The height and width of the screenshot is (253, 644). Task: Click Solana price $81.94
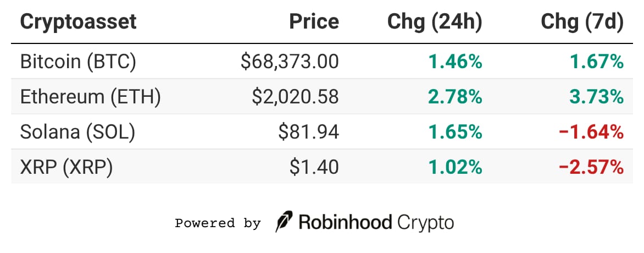tap(308, 132)
